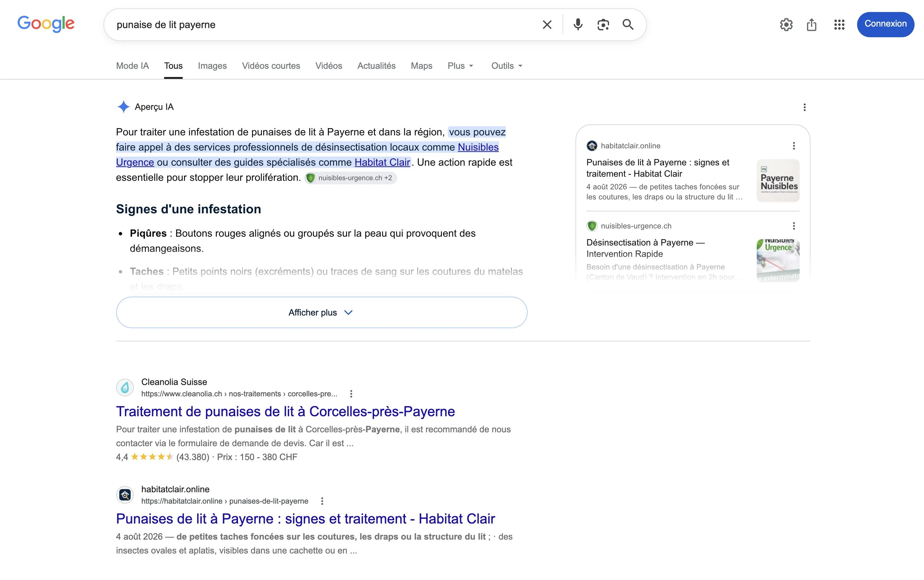The image size is (924, 580).
Task: Click the habitatclair.online favicon in the source card
Action: (592, 146)
